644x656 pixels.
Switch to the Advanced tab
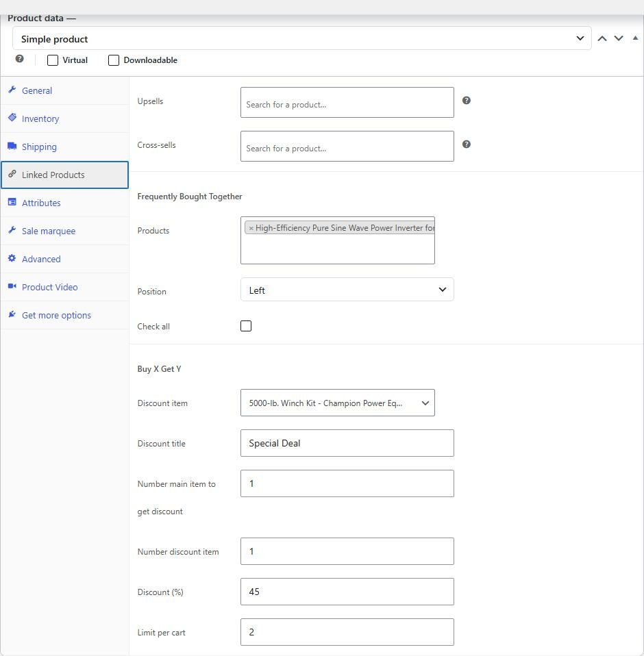click(65, 259)
